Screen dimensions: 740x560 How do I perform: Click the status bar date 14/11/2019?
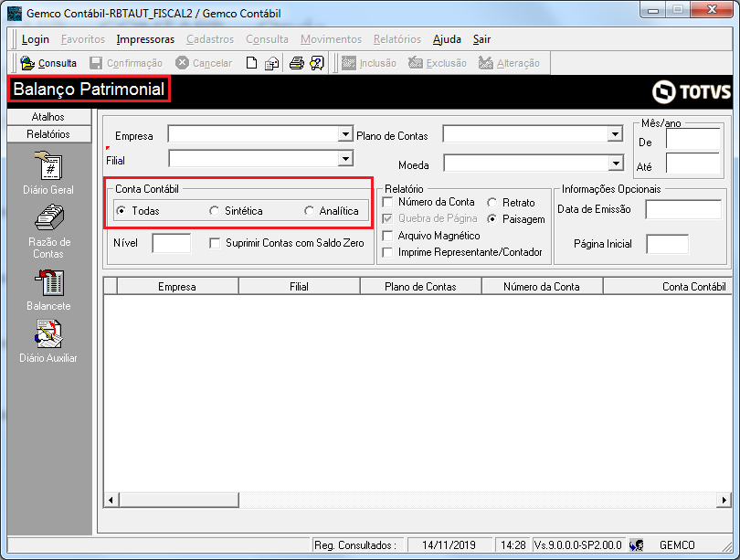(x=449, y=545)
